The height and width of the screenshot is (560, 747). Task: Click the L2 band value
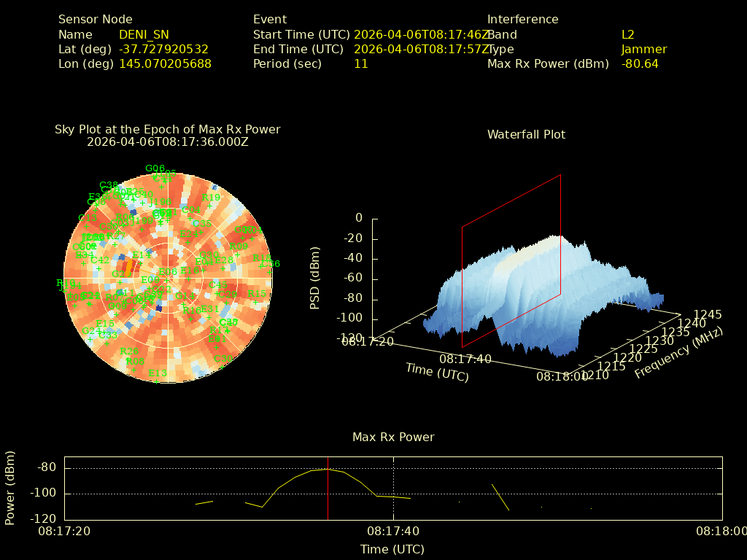(x=627, y=35)
